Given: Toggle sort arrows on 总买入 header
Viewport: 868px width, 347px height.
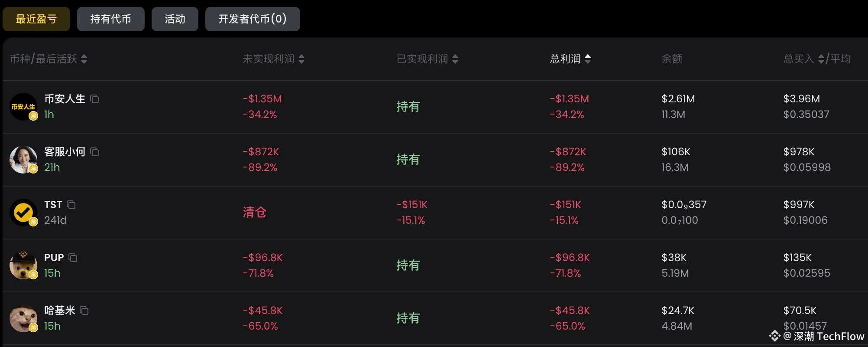Looking at the screenshot, I should (821, 59).
